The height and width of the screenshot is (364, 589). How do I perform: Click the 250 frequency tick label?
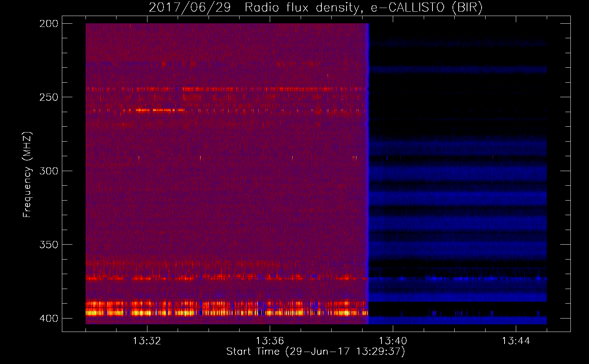pyautogui.click(x=49, y=97)
